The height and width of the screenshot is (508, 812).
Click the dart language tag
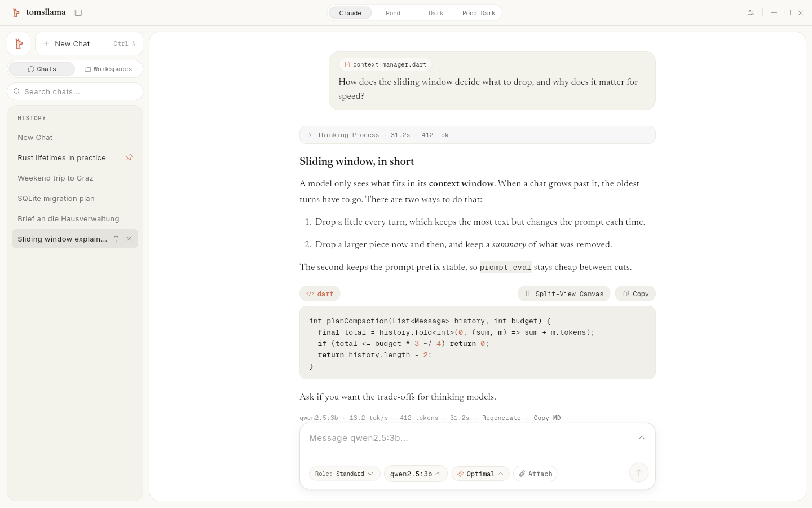point(320,294)
